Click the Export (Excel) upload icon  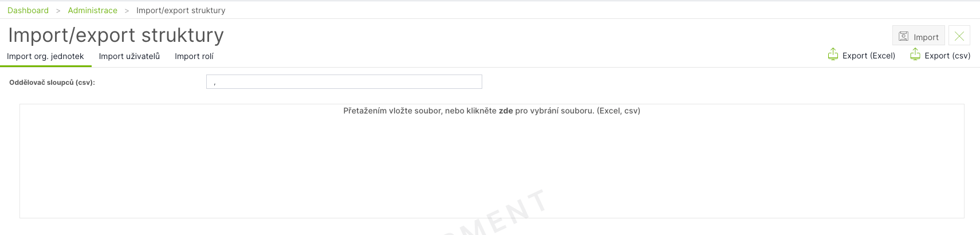(x=833, y=54)
